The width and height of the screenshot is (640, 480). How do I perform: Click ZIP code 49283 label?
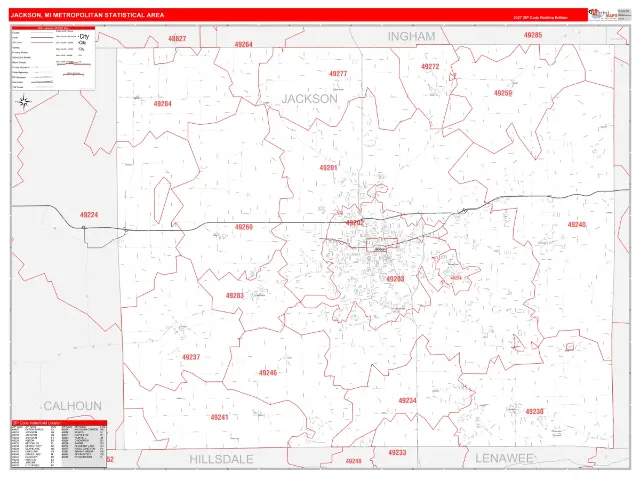coord(235,296)
